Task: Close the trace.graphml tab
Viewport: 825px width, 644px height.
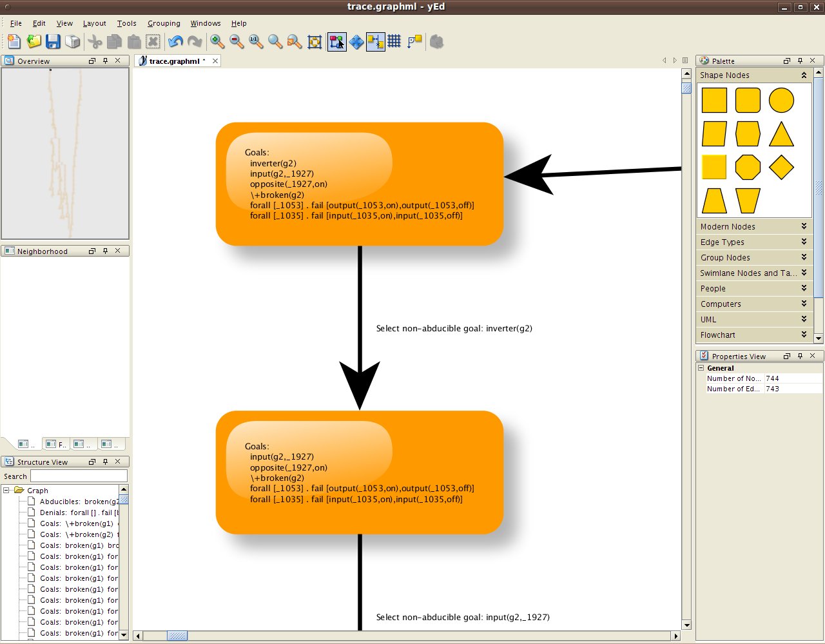Action: (x=215, y=61)
